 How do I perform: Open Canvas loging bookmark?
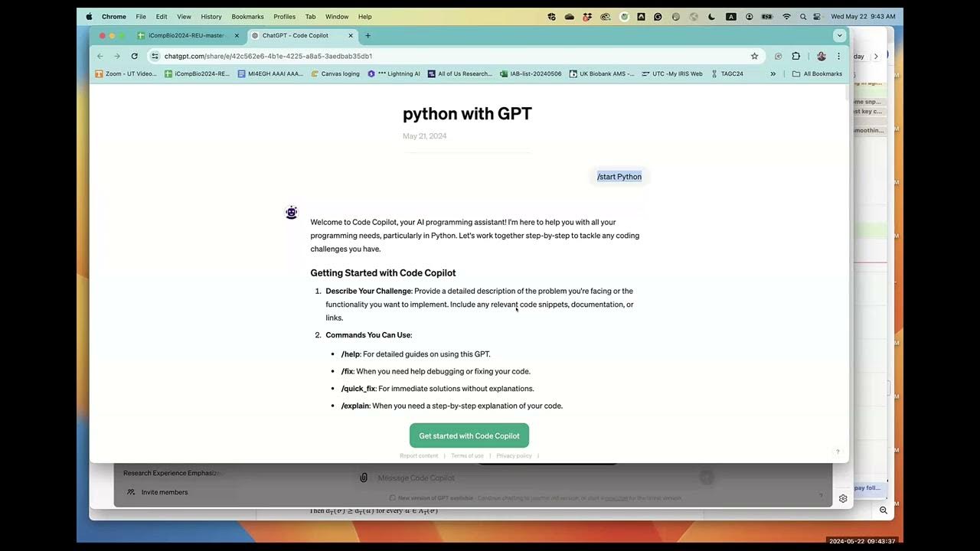335,74
